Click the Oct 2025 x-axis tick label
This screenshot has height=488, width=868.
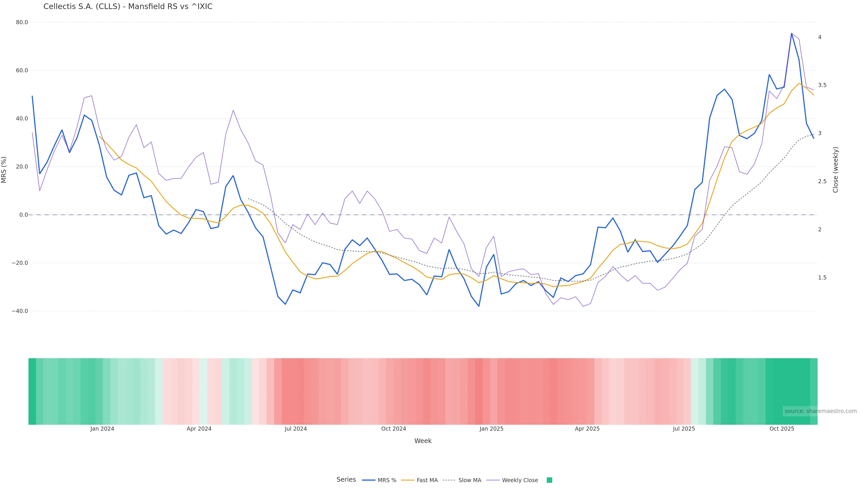782,429
